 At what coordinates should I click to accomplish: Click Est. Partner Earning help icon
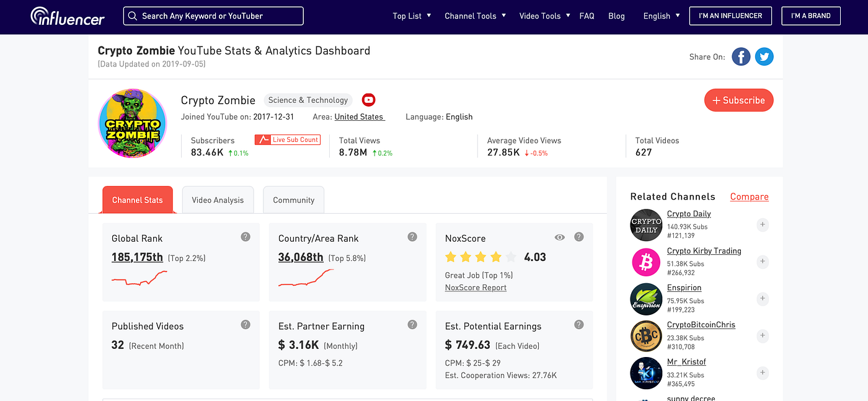[x=412, y=325]
